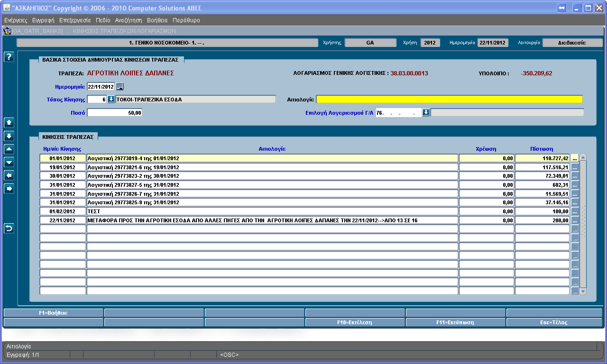Open the Επεξεργασία menu

(75, 20)
